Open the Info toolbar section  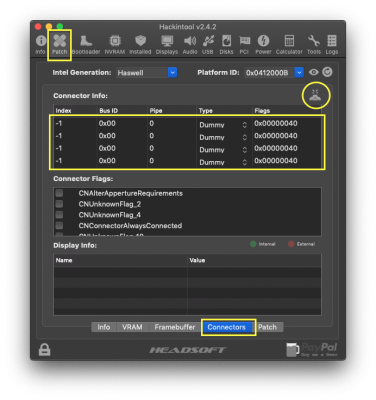pos(41,44)
